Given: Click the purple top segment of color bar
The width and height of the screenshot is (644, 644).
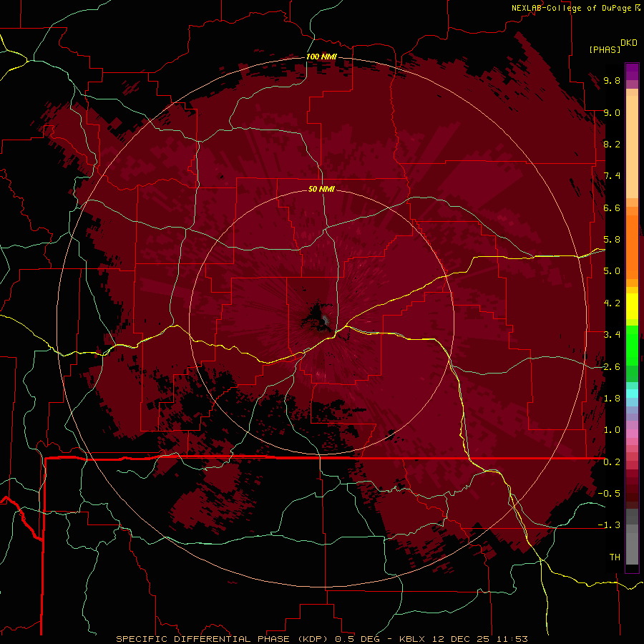Looking at the screenshot, I should 632,72.
